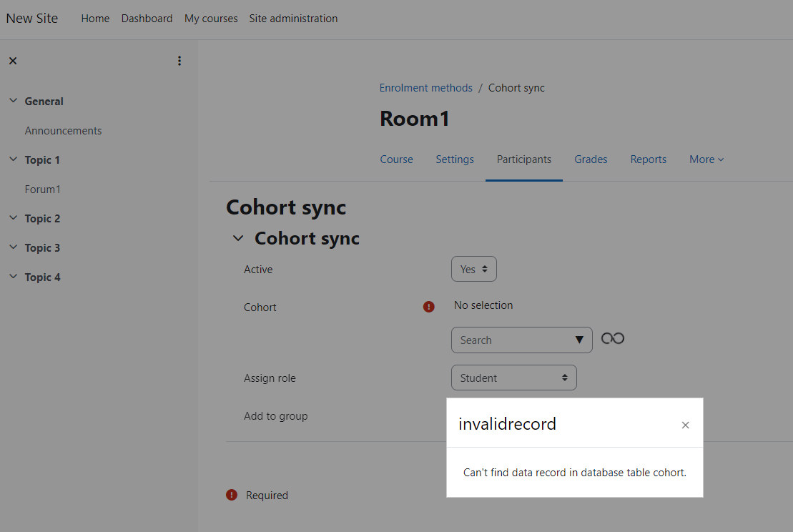Collapse the Cohort sync form section
793x532 pixels.
point(238,238)
